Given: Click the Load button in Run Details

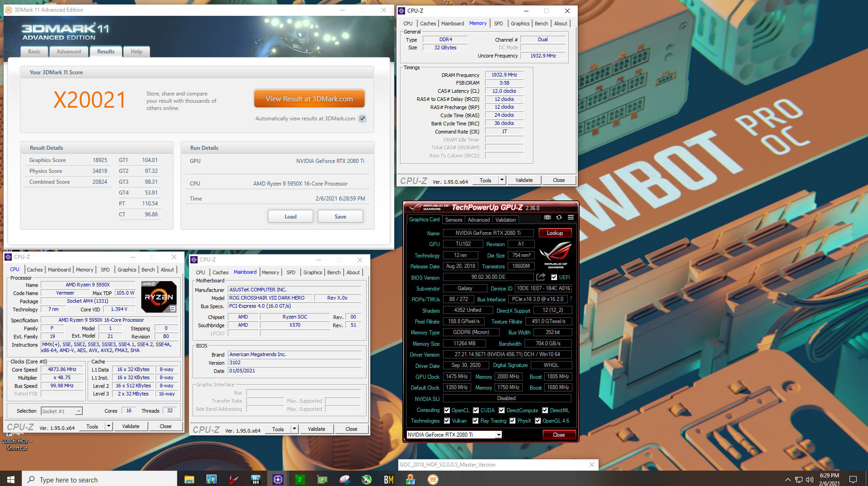Looking at the screenshot, I should click(290, 216).
